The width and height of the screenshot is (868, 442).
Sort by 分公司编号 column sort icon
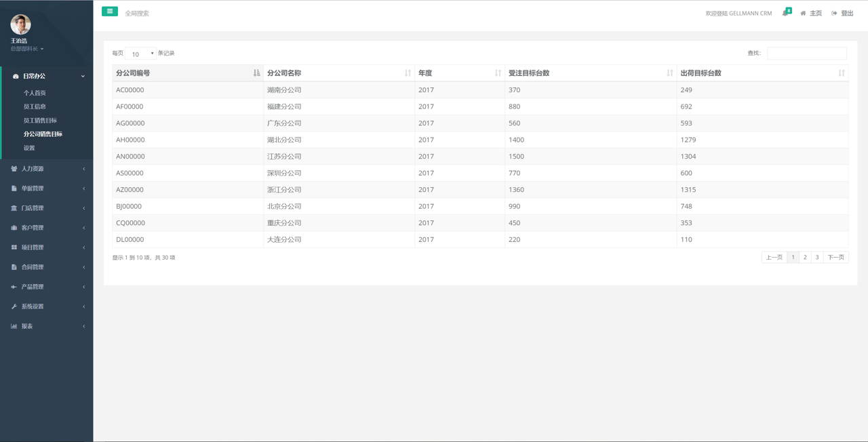tap(256, 73)
